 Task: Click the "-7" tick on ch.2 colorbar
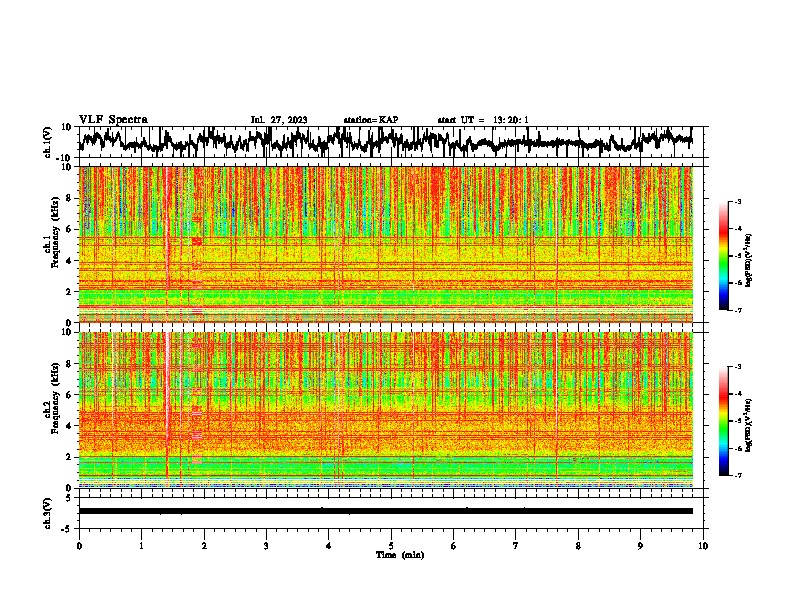738,475
